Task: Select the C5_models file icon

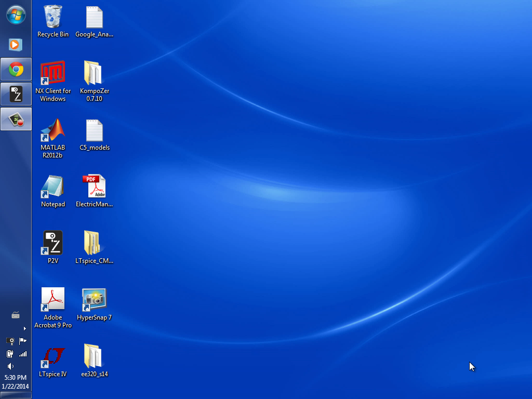Action: 95,135
